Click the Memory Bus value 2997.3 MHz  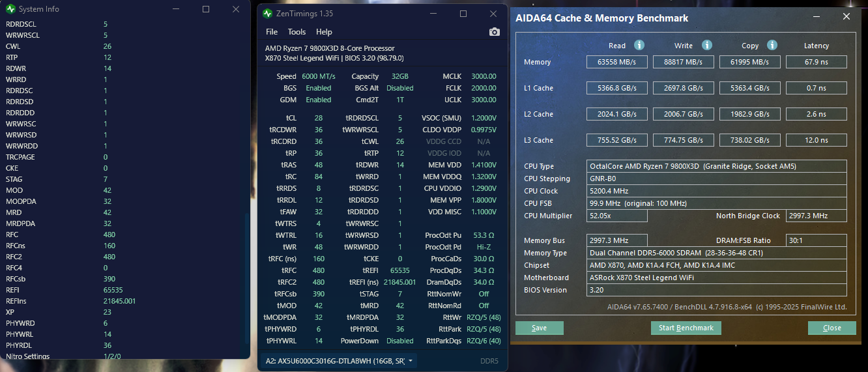617,240
